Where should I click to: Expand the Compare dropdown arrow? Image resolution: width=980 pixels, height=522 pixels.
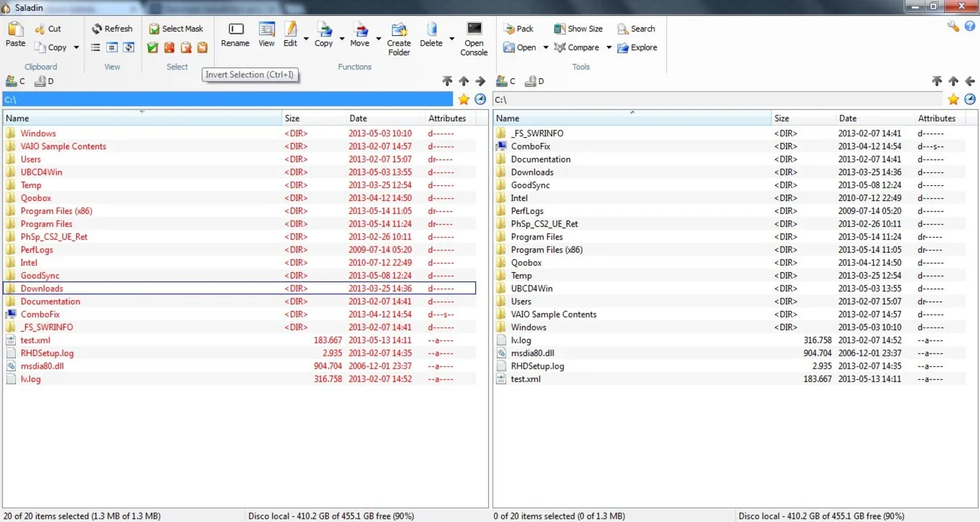[x=609, y=48]
